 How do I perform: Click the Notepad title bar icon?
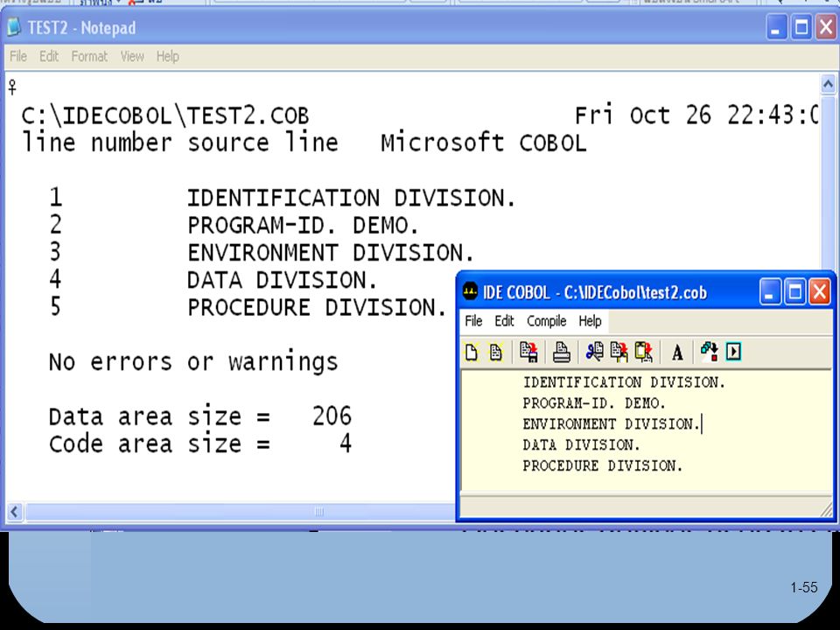pyautogui.click(x=15, y=27)
